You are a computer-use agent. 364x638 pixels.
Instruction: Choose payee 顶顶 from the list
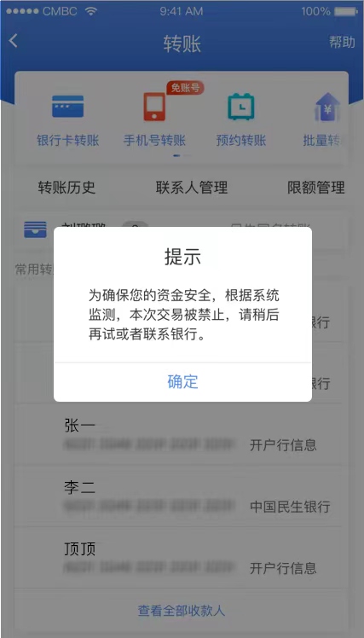182,558
